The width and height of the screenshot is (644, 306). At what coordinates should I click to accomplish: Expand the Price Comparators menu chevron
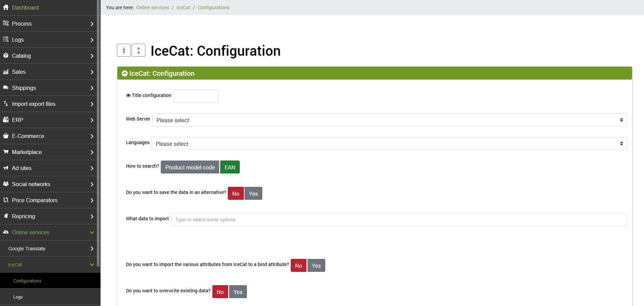click(92, 200)
